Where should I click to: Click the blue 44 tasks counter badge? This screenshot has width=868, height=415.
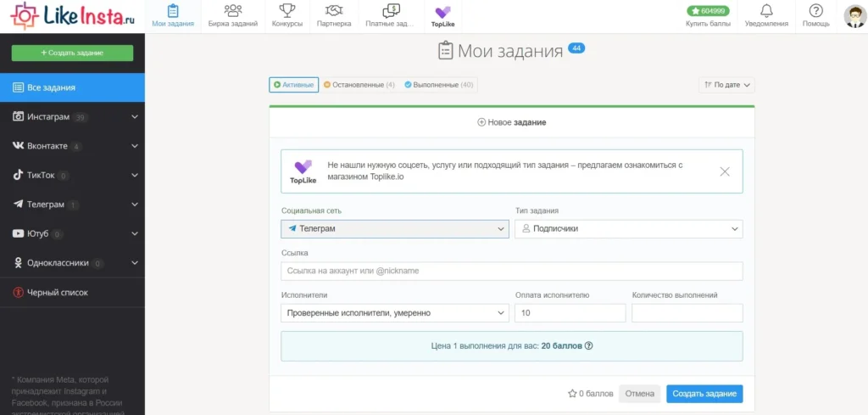pyautogui.click(x=576, y=48)
